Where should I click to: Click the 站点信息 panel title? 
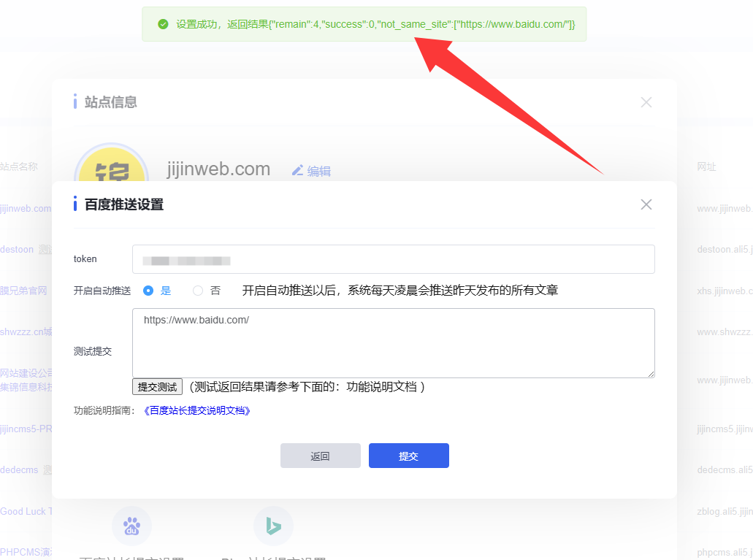(110, 102)
